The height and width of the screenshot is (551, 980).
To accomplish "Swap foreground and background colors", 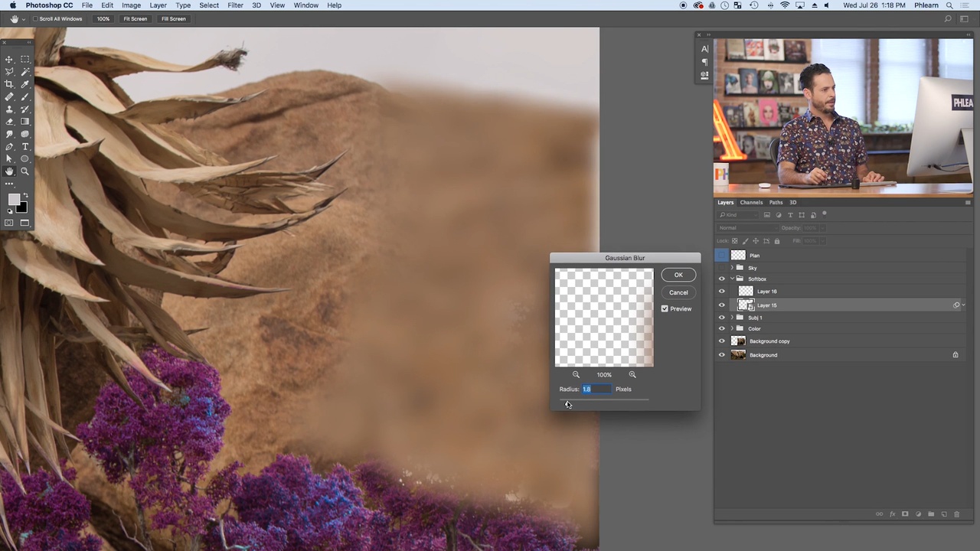I will pos(25,196).
